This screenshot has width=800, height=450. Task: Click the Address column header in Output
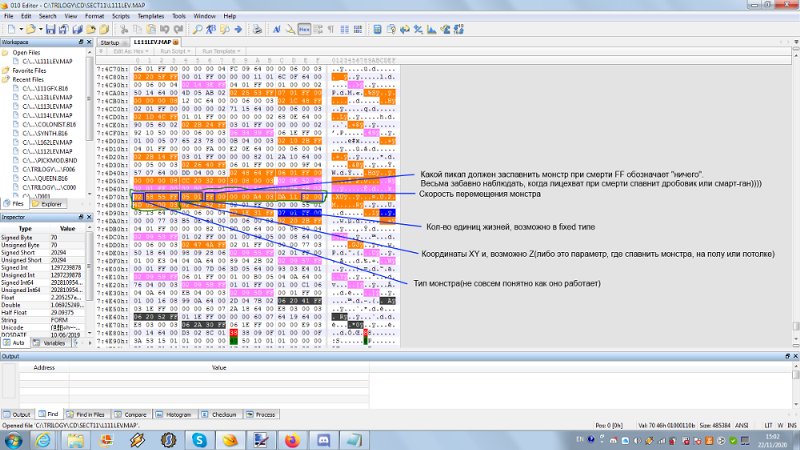[x=44, y=367]
